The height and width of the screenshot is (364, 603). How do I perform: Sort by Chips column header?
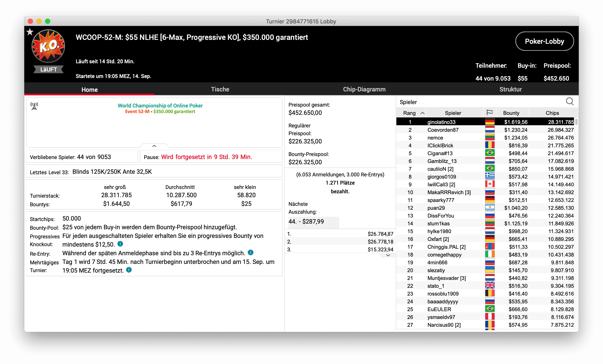[552, 113]
